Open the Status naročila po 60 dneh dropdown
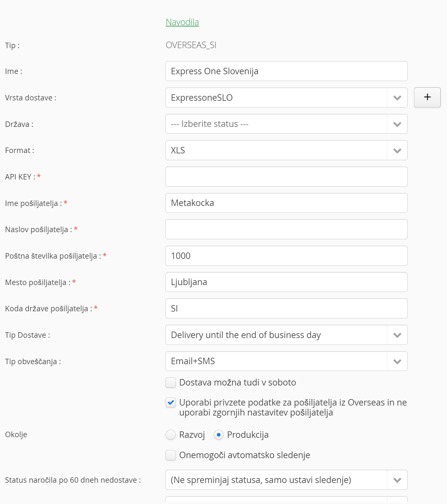This screenshot has height=504, width=447. coord(286,480)
